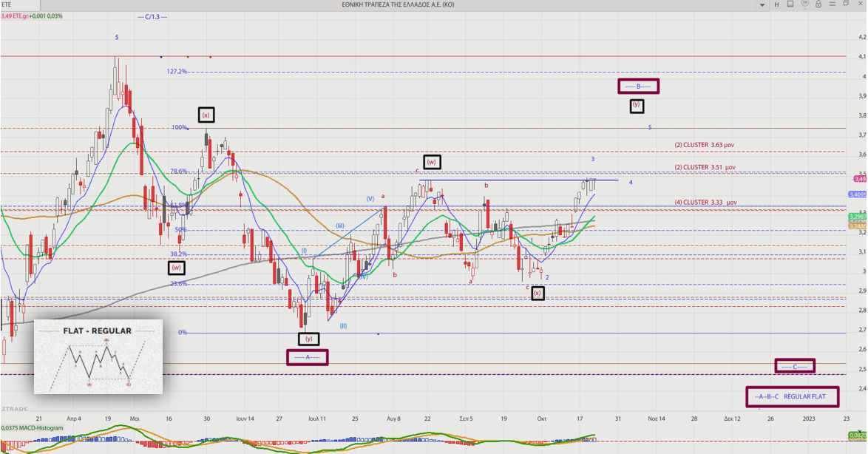
Task: Select the '--- C/1.3 ---' annotation
Action: tap(152, 16)
